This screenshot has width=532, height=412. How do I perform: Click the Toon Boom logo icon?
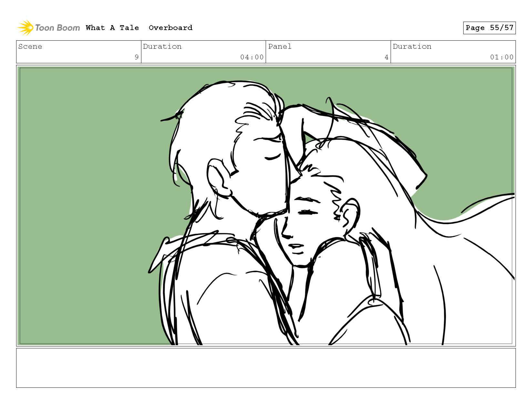[25, 28]
